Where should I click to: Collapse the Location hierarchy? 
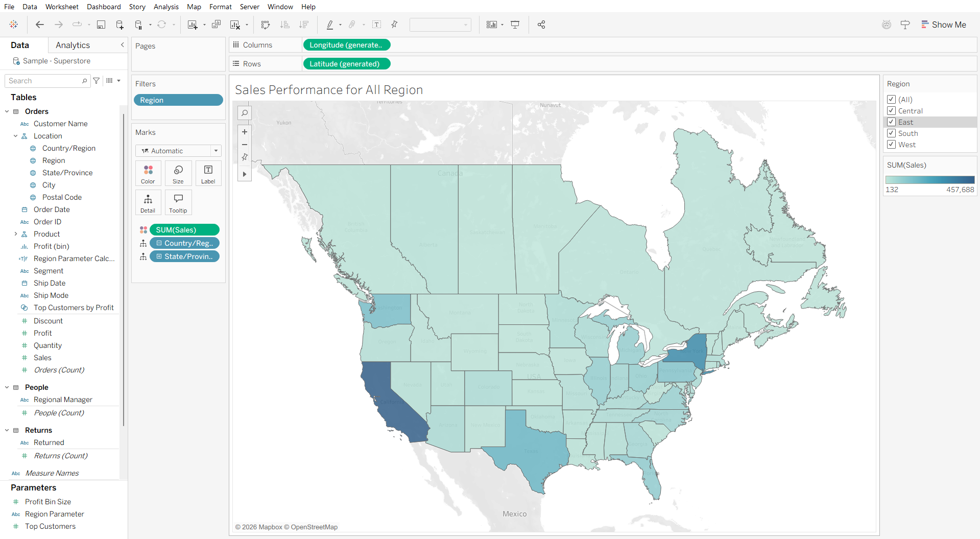[x=16, y=136]
